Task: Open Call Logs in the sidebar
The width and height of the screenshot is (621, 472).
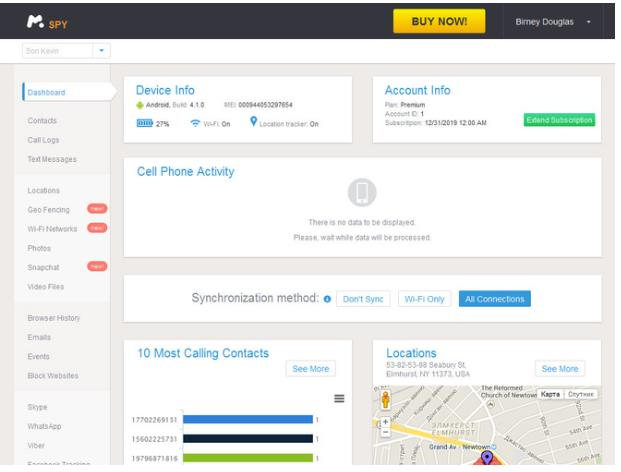Action: (x=45, y=140)
